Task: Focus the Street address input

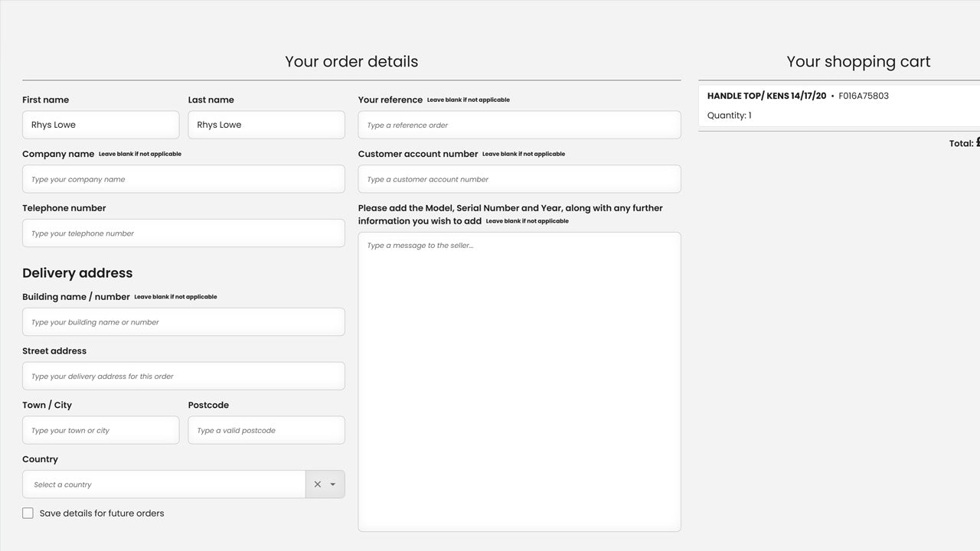Action: click(x=183, y=377)
